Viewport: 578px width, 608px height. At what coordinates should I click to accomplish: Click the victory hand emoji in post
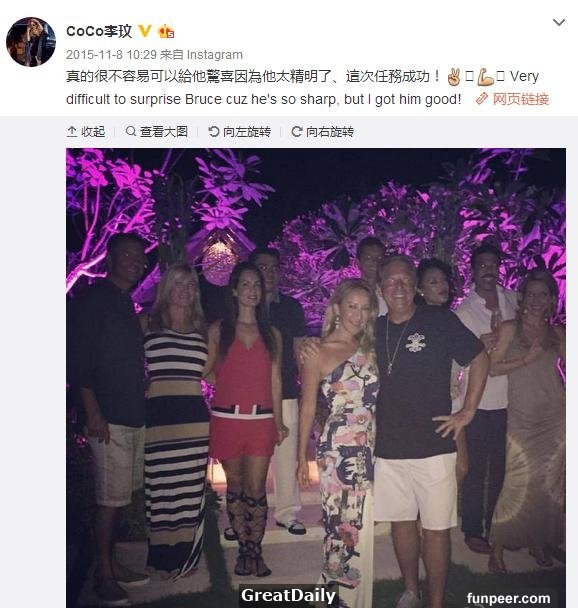coord(454,77)
